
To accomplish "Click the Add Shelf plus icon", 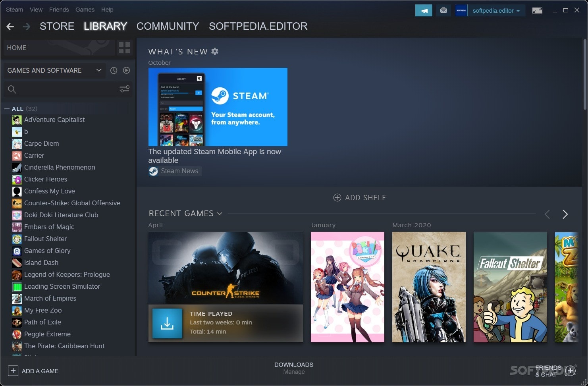I will click(337, 198).
